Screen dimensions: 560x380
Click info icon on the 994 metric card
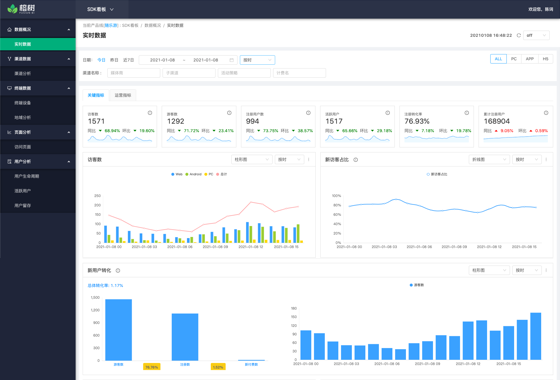point(308,113)
